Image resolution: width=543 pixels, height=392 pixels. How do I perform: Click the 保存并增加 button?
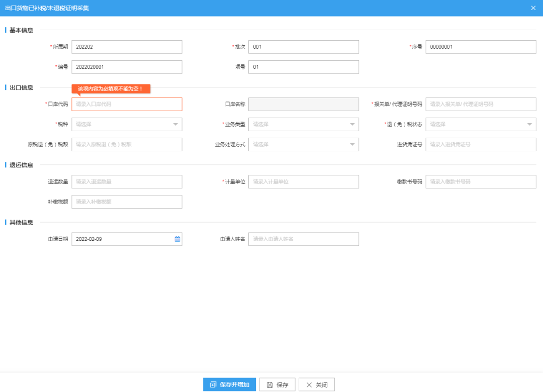tap(229, 384)
